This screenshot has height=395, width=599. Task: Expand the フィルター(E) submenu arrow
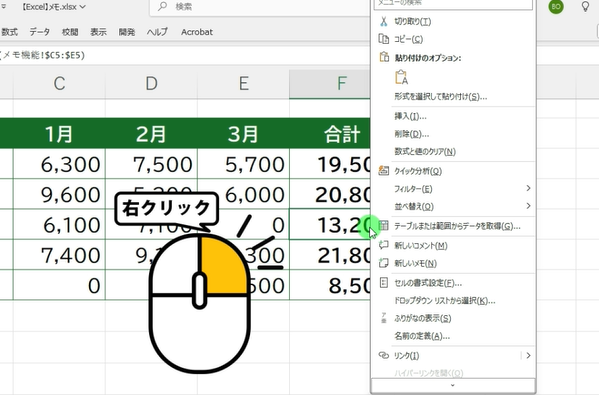tap(528, 188)
